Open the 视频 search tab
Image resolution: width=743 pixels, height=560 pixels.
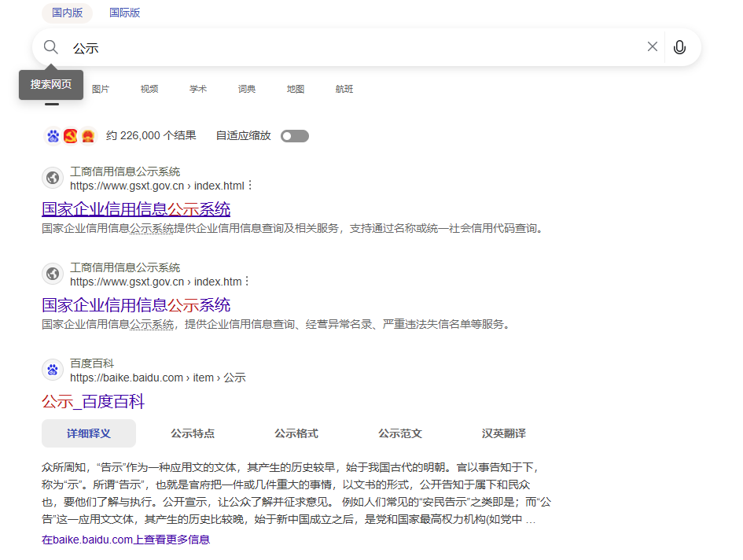(149, 89)
